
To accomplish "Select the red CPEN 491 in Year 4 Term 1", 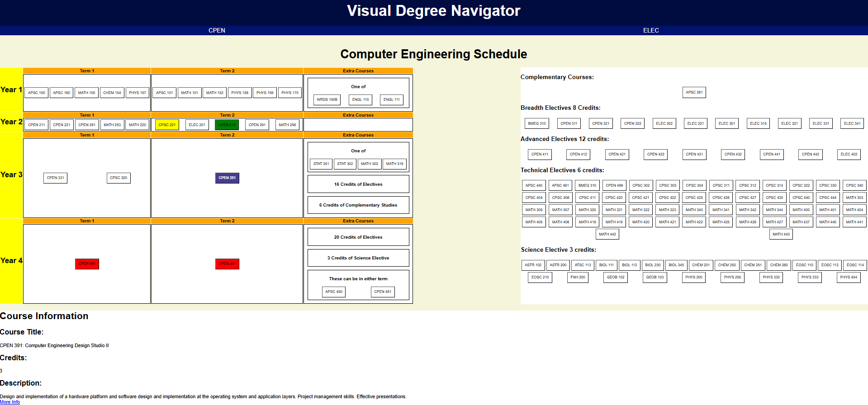I will (87, 264).
